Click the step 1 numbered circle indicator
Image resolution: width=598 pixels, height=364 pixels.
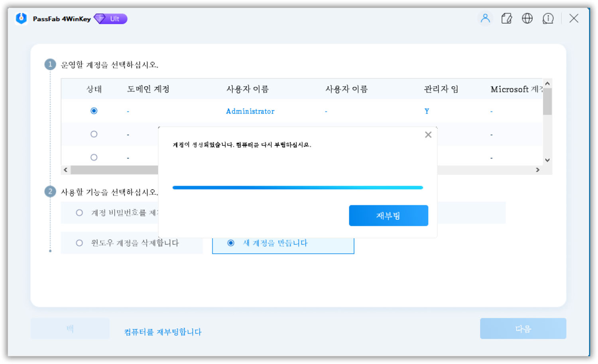pos(50,64)
